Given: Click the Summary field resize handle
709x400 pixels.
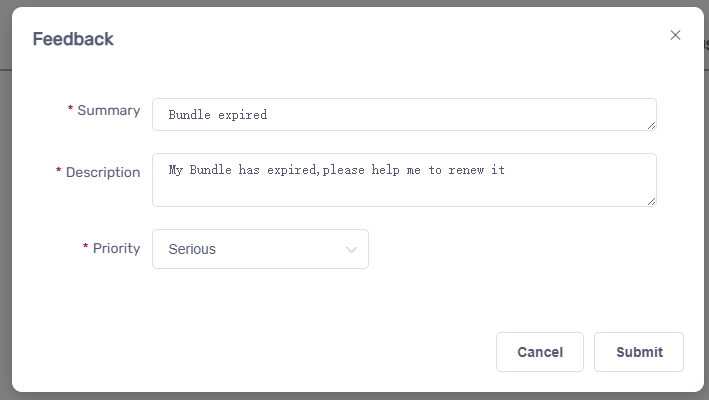Looking at the screenshot, I should [x=651, y=125].
